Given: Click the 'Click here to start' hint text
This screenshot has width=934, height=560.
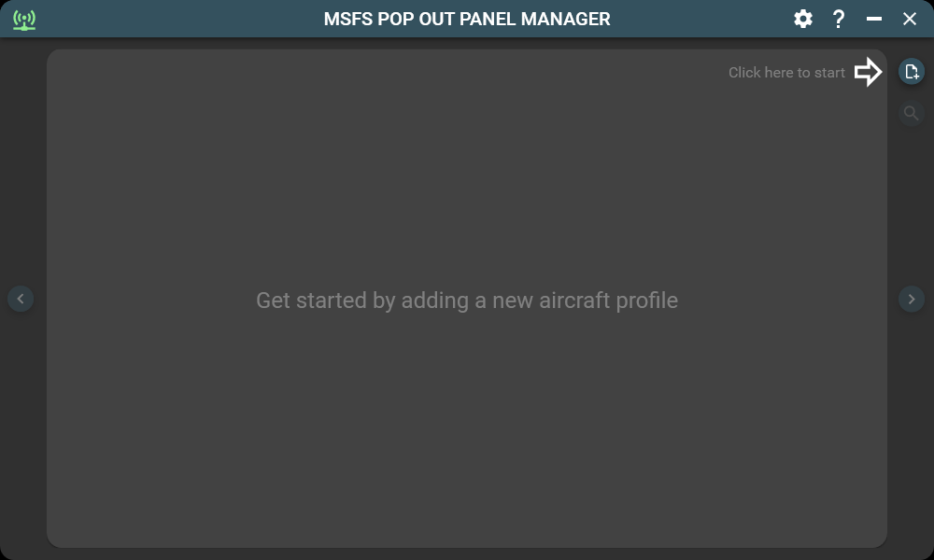Looking at the screenshot, I should tap(786, 73).
